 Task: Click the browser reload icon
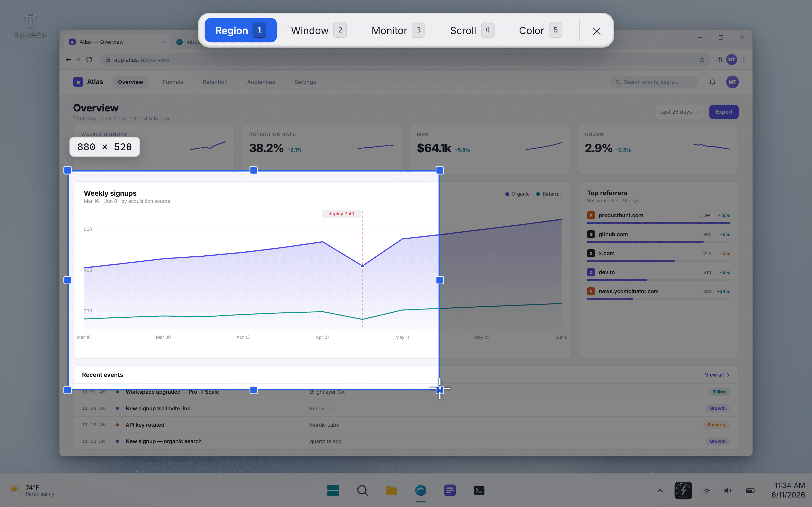(x=89, y=60)
